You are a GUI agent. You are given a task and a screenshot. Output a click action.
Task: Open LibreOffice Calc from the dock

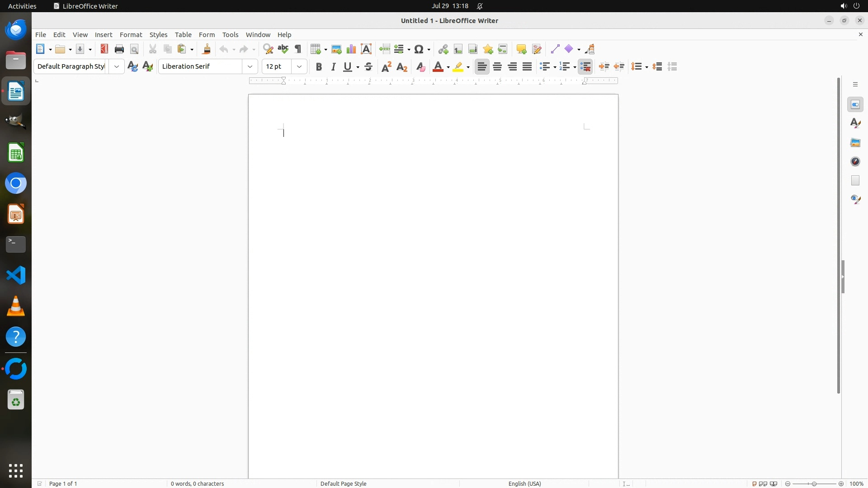[16, 153]
